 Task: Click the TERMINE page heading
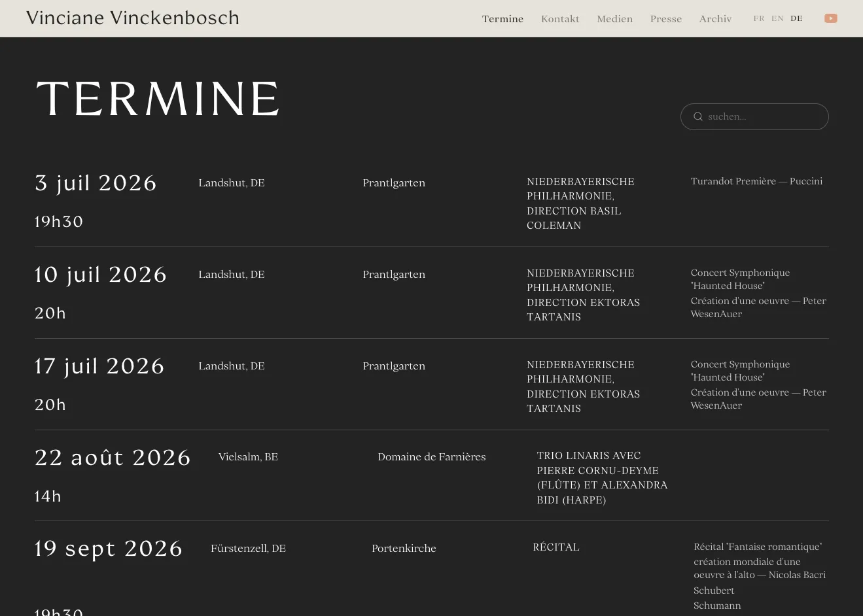[158, 99]
